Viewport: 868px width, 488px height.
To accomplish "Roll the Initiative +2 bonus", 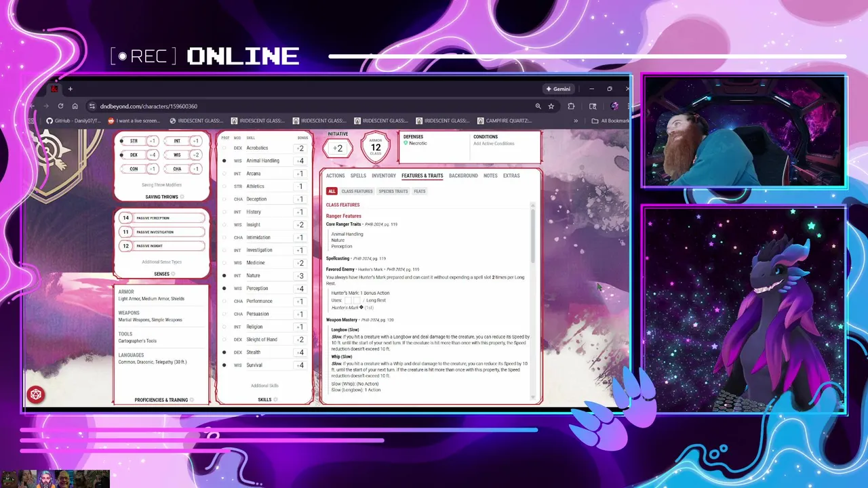I will click(x=338, y=148).
